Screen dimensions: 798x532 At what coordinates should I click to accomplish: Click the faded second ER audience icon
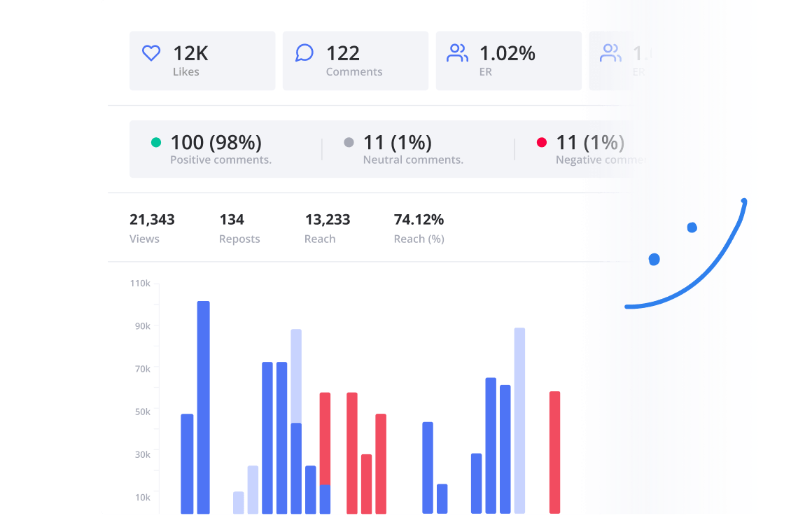[611, 52]
